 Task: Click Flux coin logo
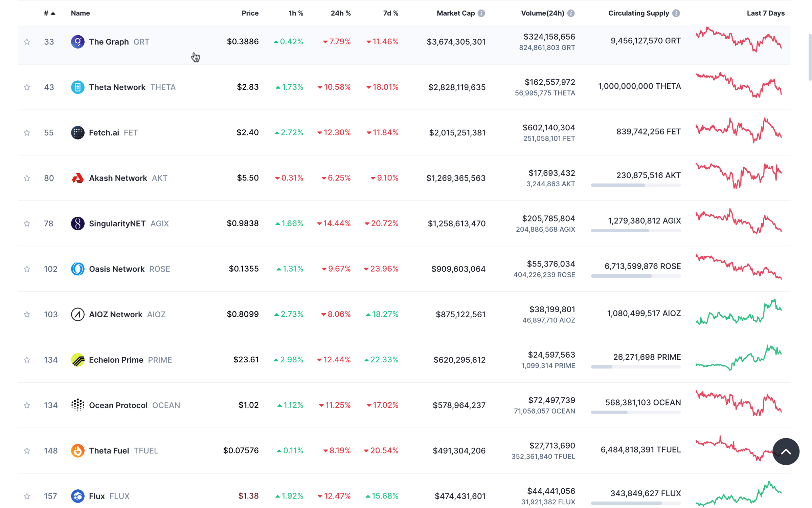tap(77, 496)
